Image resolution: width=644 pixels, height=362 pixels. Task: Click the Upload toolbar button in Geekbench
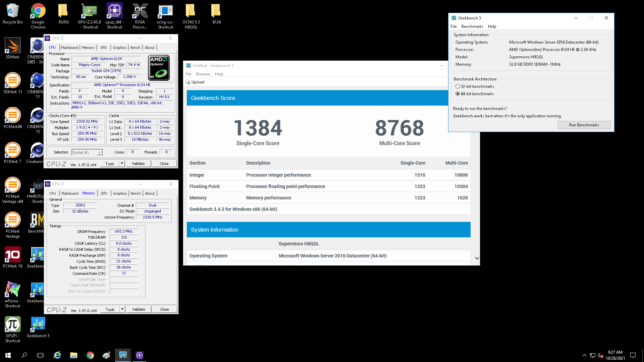pos(195,82)
